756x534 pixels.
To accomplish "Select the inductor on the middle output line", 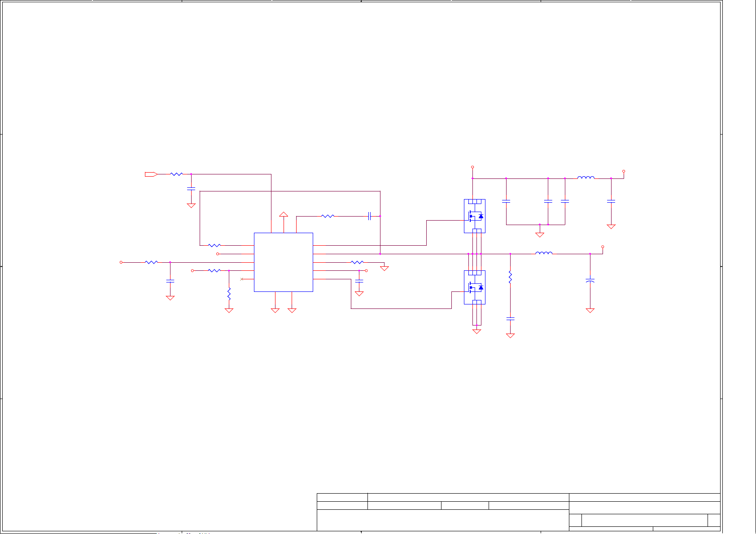I will click(x=544, y=253).
